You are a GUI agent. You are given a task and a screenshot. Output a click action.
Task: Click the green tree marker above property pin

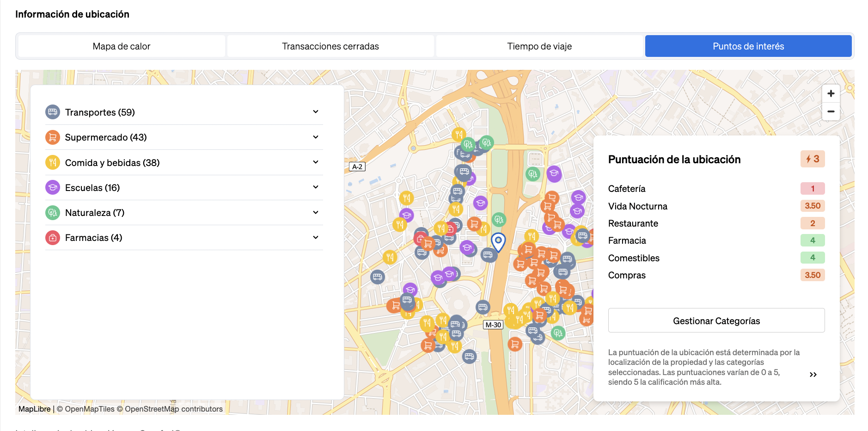(498, 219)
